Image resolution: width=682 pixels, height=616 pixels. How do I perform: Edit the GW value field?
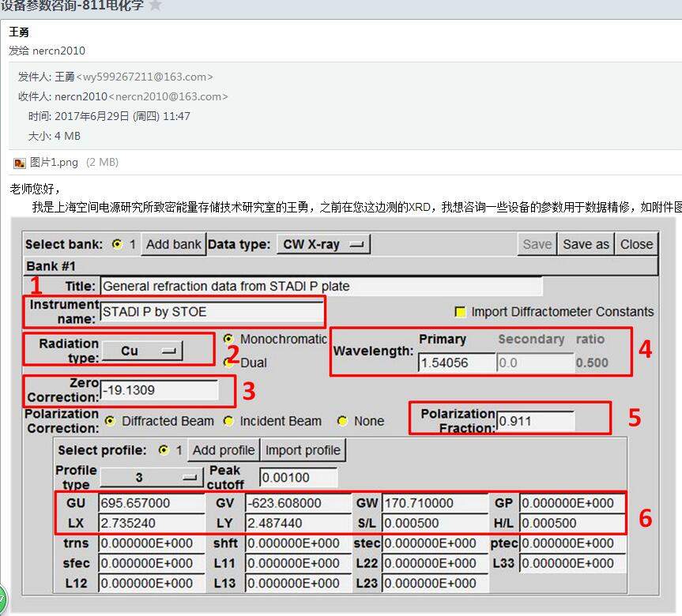coord(435,503)
